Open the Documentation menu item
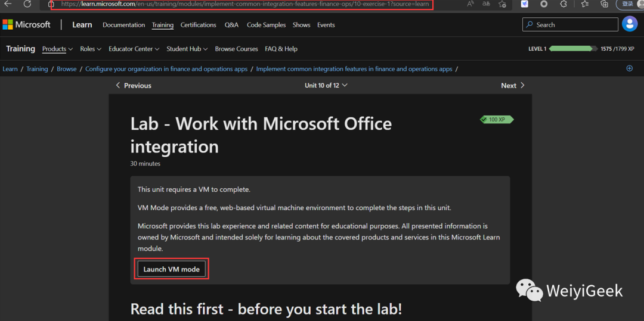 click(123, 25)
